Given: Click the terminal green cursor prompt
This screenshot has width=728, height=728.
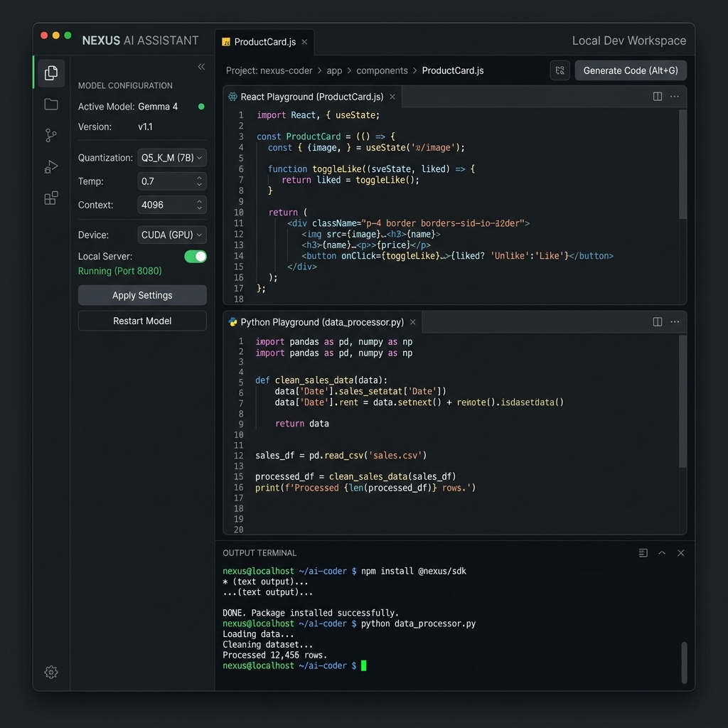Looking at the screenshot, I should pos(363,665).
